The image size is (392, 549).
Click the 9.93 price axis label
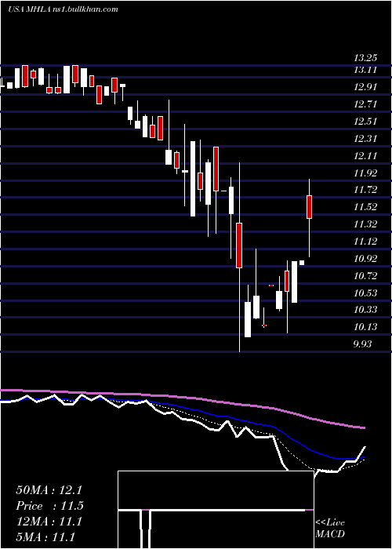(x=362, y=344)
